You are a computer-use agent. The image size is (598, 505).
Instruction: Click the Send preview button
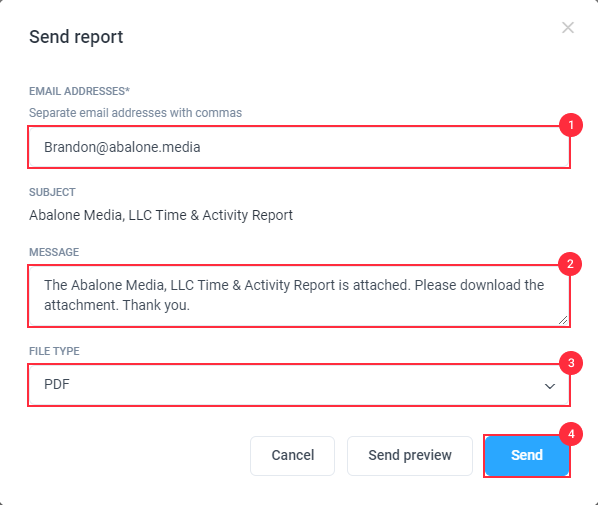410,456
